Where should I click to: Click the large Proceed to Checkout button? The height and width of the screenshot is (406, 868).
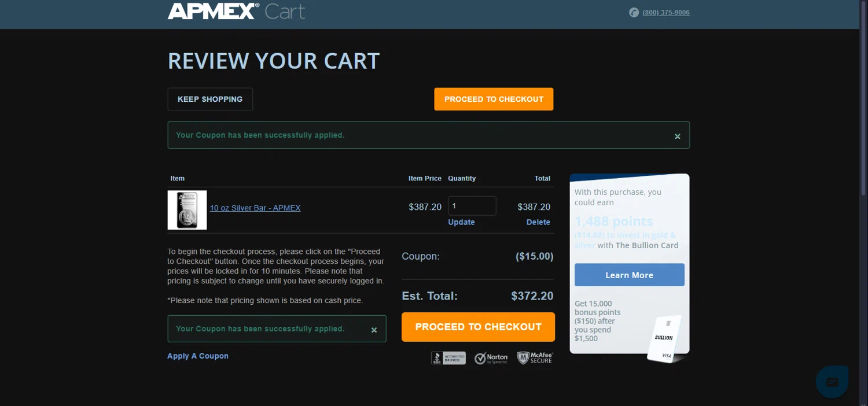coord(478,327)
